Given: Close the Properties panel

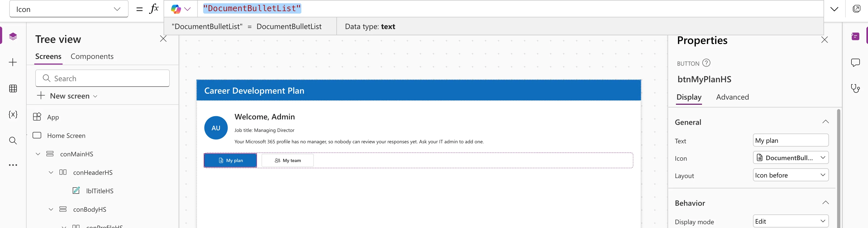Looking at the screenshot, I should 824,40.
